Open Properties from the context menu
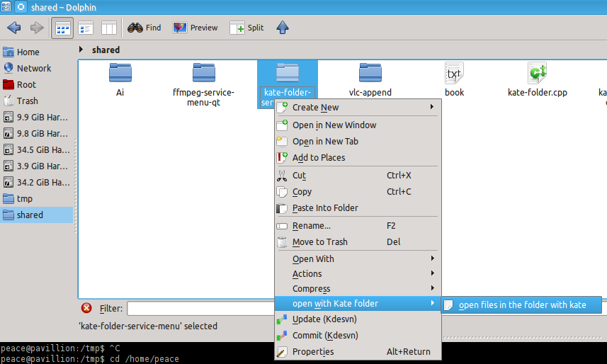The width and height of the screenshot is (607, 364). coord(358,352)
